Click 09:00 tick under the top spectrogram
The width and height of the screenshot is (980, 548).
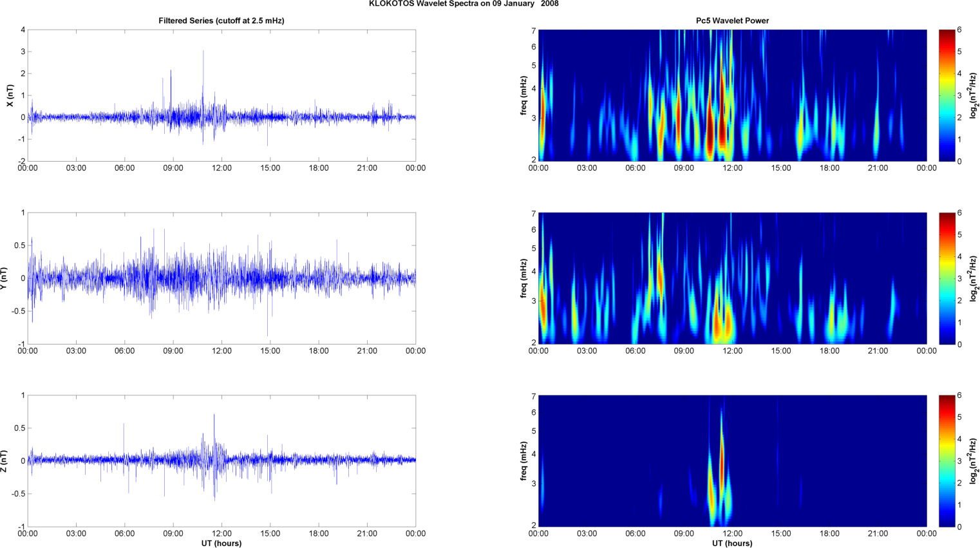click(684, 168)
